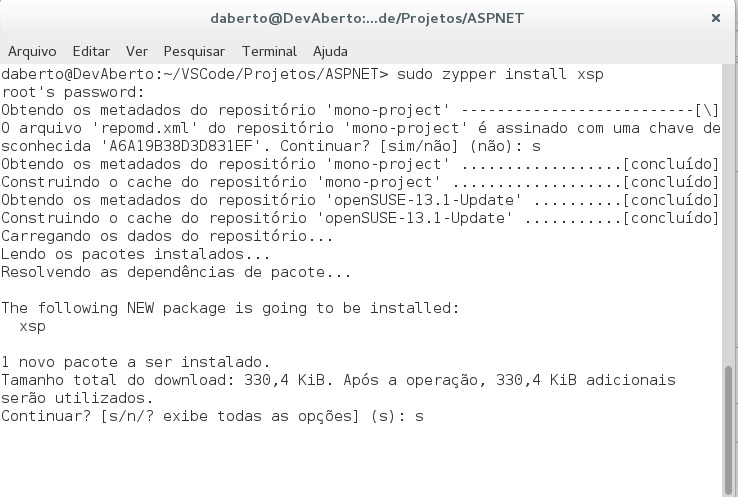Click the 'Lendo os pacotes instalados' line
The width and height of the screenshot is (738, 497).
click(x=122, y=254)
